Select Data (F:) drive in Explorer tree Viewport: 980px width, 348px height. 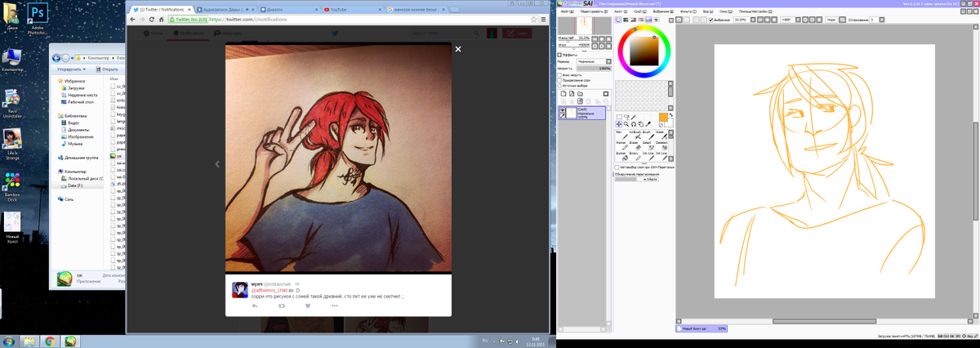pos(78,185)
